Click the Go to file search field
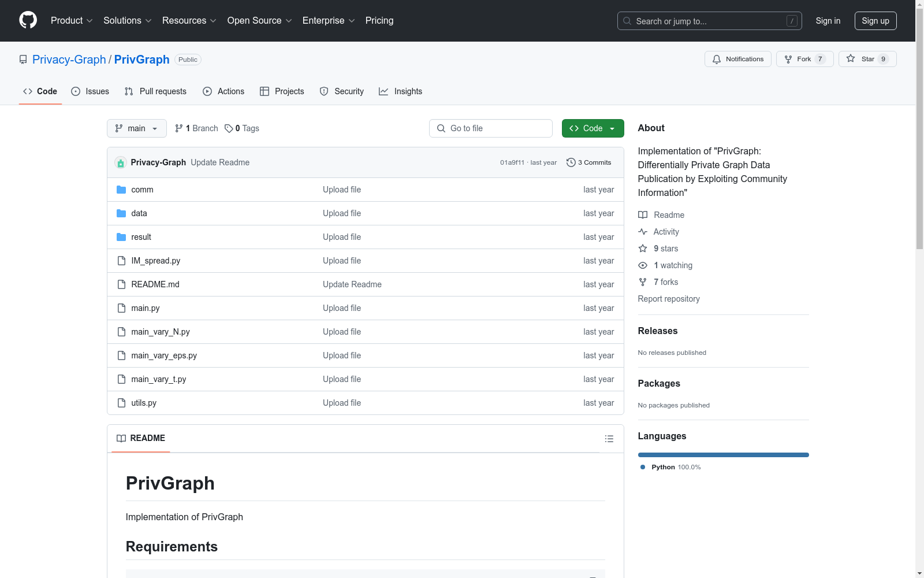Image resolution: width=924 pixels, height=578 pixels. [491, 128]
